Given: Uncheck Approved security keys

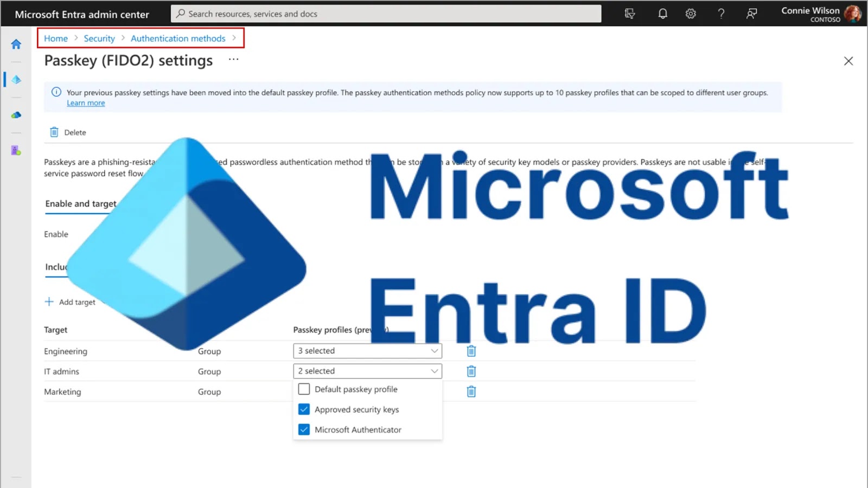Looking at the screenshot, I should click(304, 409).
